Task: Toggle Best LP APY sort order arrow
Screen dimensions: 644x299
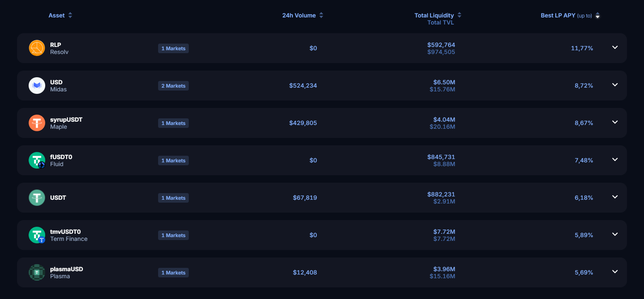Action: (598, 16)
